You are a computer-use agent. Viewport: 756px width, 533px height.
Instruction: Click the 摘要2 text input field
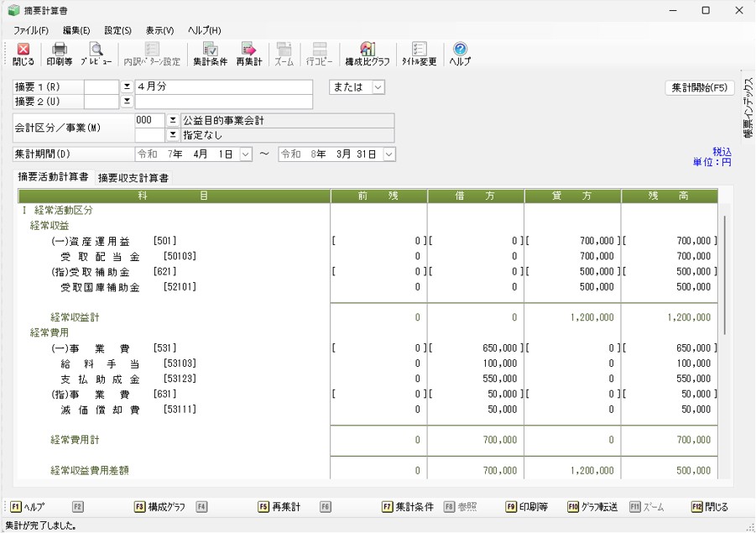coord(223,102)
